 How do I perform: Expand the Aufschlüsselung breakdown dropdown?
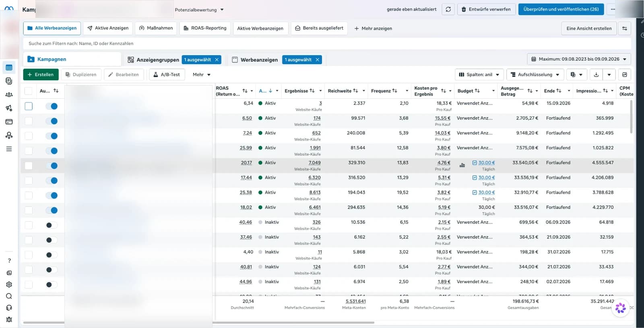535,75
